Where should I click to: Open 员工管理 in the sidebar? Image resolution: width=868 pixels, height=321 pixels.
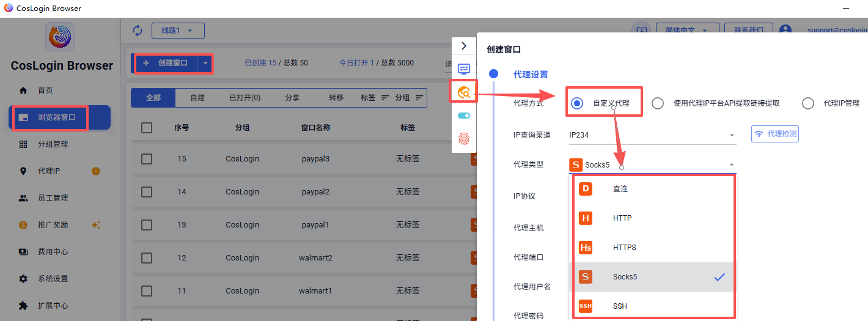click(59, 198)
